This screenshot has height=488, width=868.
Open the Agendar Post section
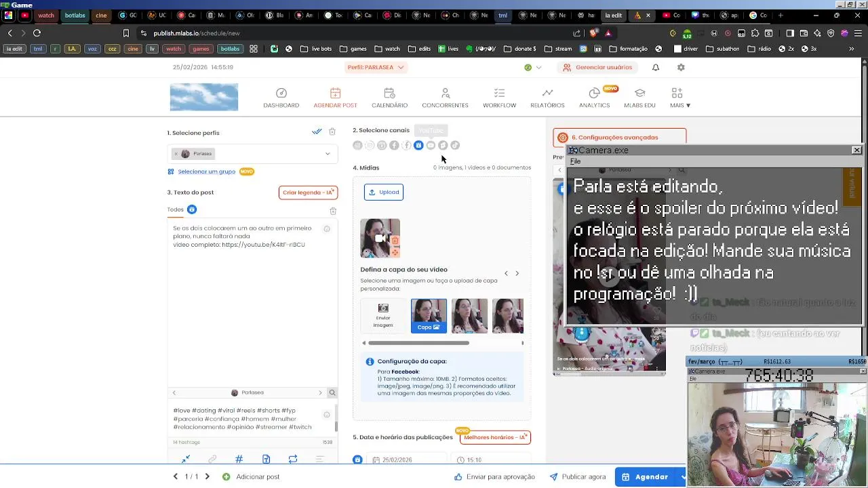(x=335, y=98)
